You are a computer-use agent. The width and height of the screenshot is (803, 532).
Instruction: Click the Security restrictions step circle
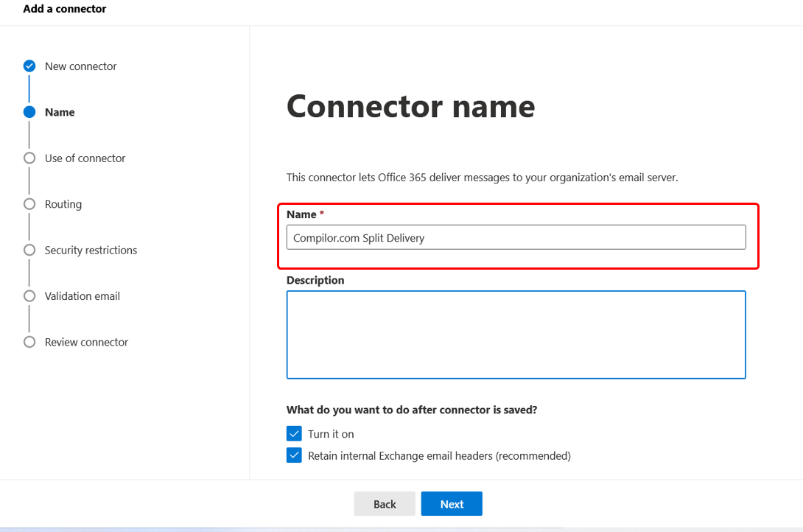pyautogui.click(x=29, y=250)
